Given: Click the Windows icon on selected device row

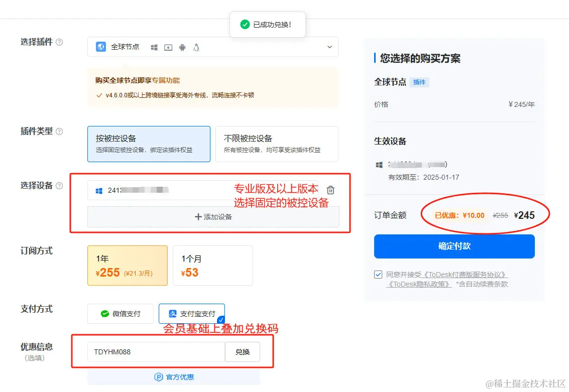Looking at the screenshot, I should coord(99,191).
